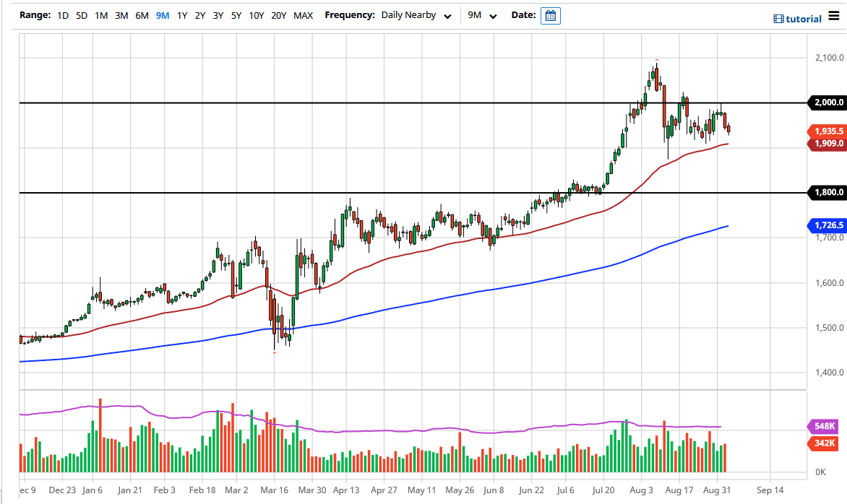The image size is (847, 504).
Task: Click the Jul 20 date axis label
Action: pos(603,490)
